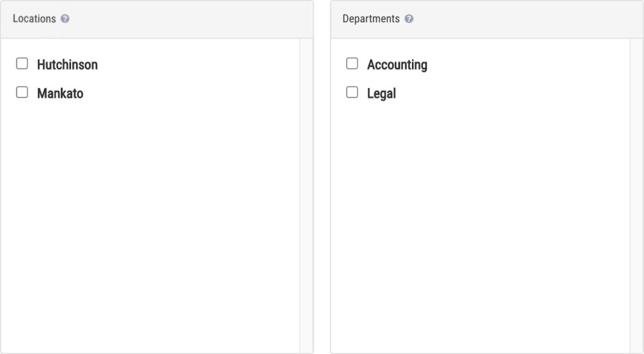Click the Departments panel title
Viewport: 644px width, 354px height.
pyautogui.click(x=371, y=19)
